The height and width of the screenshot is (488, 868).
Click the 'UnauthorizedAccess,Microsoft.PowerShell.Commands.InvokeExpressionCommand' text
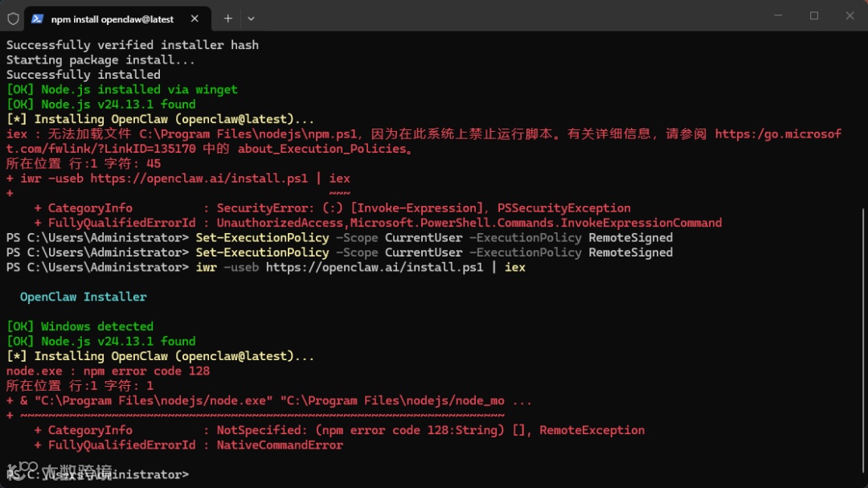[469, 223]
